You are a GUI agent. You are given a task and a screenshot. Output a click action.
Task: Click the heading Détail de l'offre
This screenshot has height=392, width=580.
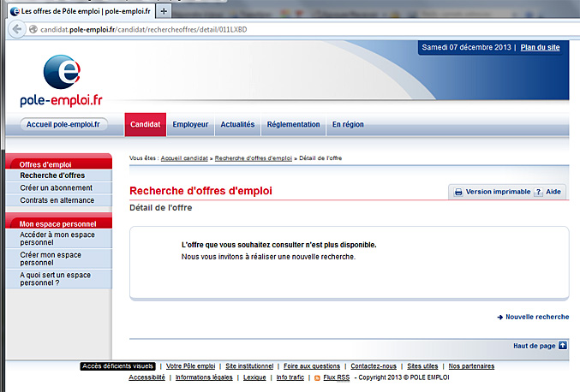tap(160, 208)
